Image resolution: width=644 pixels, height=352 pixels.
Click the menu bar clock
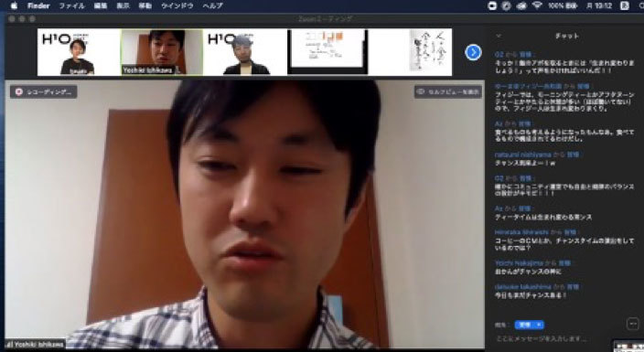click(x=599, y=5)
